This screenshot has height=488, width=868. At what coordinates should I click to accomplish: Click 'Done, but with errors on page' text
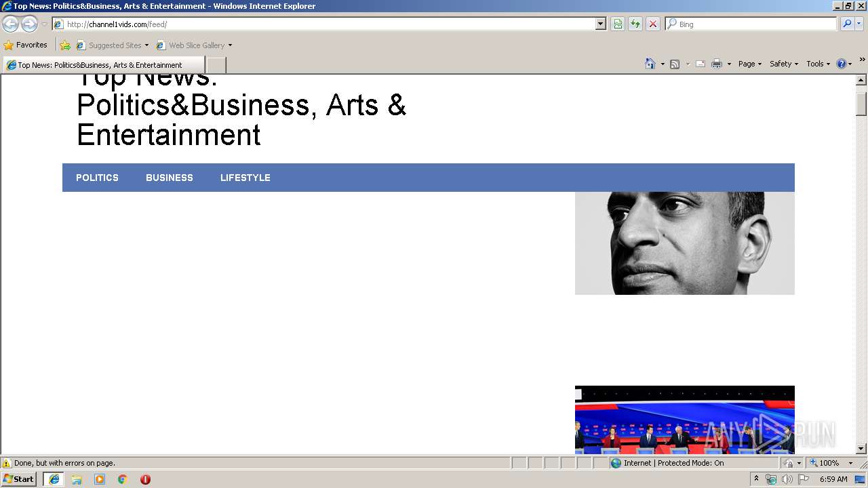65,464
